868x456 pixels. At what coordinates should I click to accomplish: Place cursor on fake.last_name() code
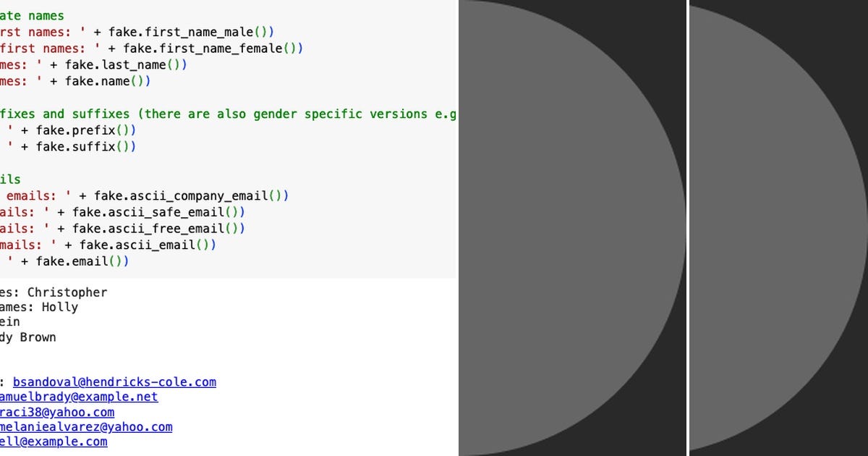tap(127, 64)
